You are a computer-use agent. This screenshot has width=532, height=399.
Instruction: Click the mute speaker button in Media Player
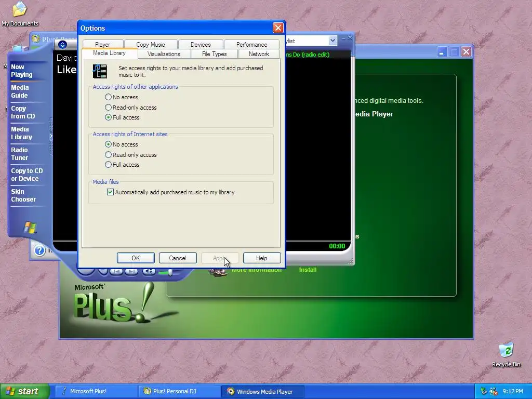pos(149,271)
